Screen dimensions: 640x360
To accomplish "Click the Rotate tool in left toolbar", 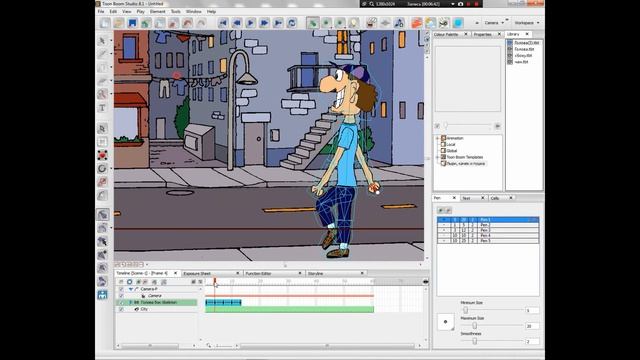I will click(102, 169).
